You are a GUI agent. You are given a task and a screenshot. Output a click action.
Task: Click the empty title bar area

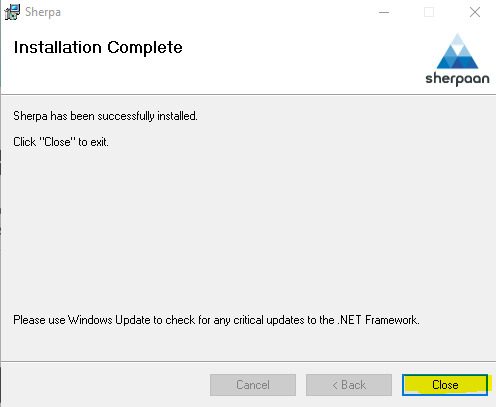click(x=217, y=12)
